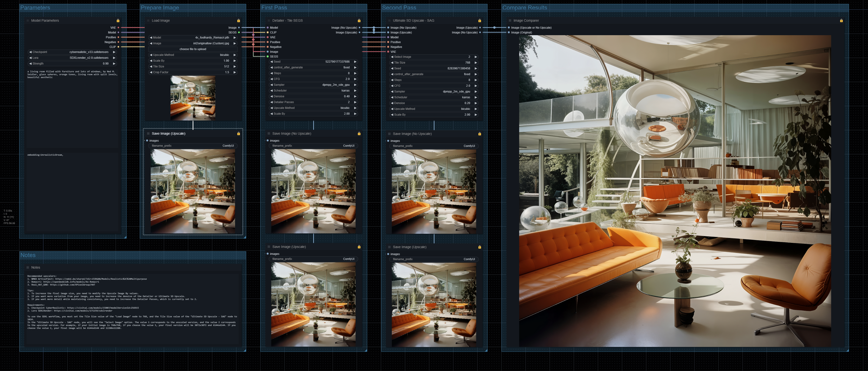Click the choose file to upload button

pos(193,49)
